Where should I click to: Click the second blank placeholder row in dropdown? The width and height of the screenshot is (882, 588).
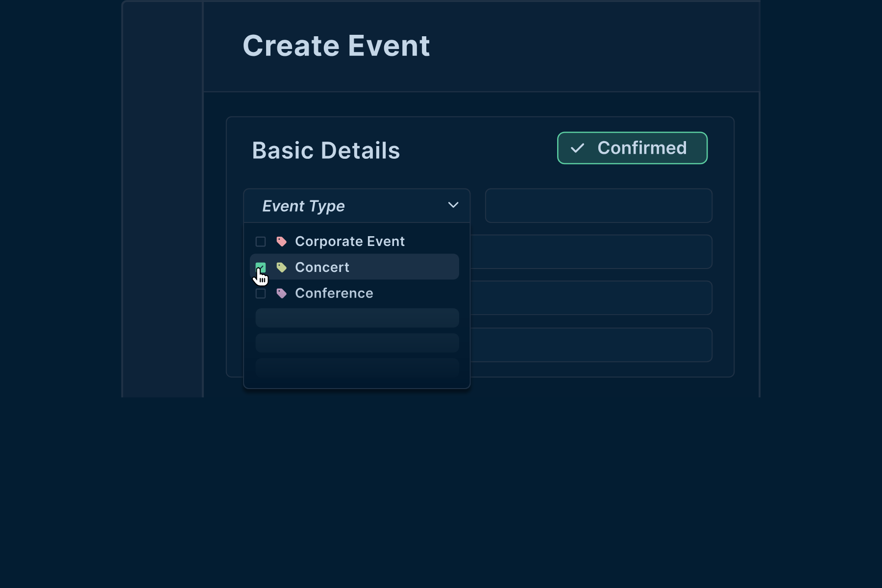357,343
